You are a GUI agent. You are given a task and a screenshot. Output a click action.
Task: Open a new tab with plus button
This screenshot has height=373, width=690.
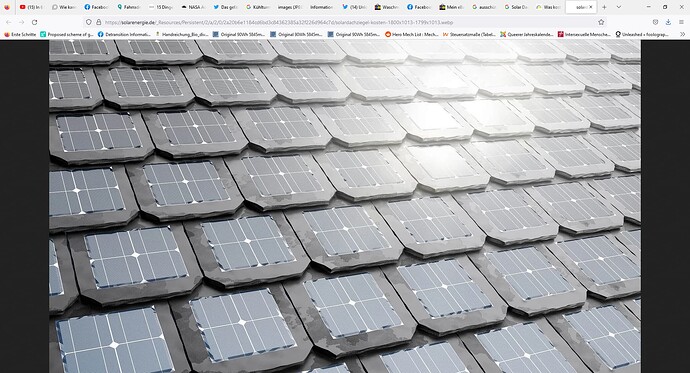click(604, 7)
